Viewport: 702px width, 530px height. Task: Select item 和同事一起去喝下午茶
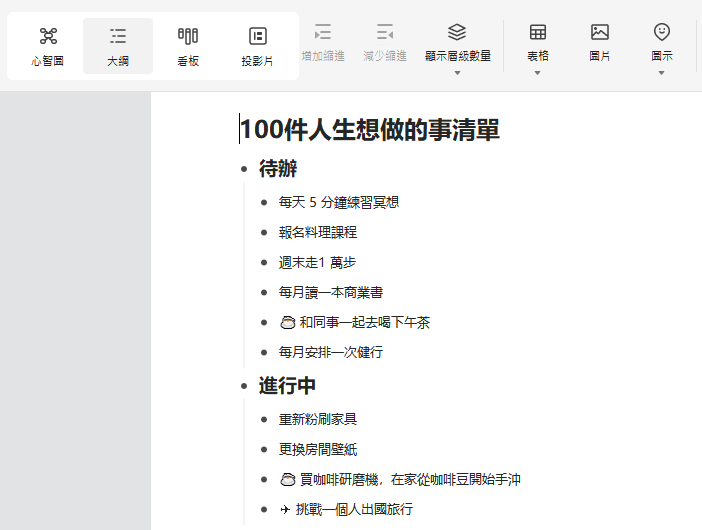(364, 322)
